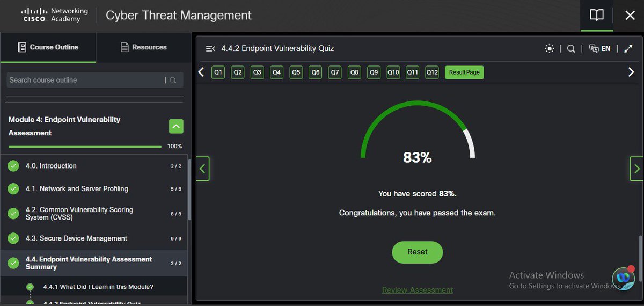The image size is (644, 306).
Task: Collapse Module 4 with the green chevron
Action: point(176,126)
